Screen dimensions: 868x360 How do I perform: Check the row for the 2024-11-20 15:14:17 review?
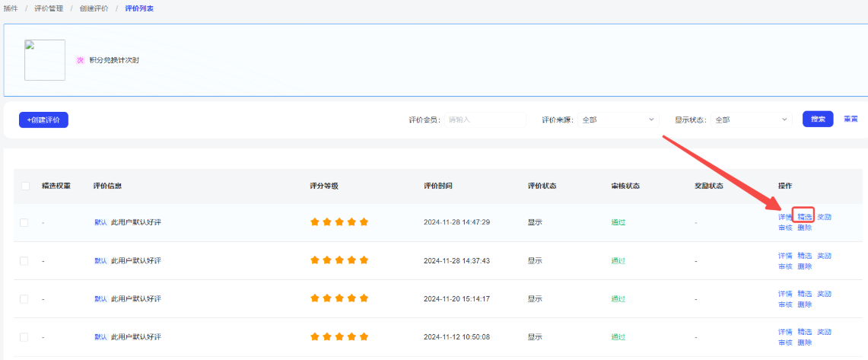click(x=24, y=299)
